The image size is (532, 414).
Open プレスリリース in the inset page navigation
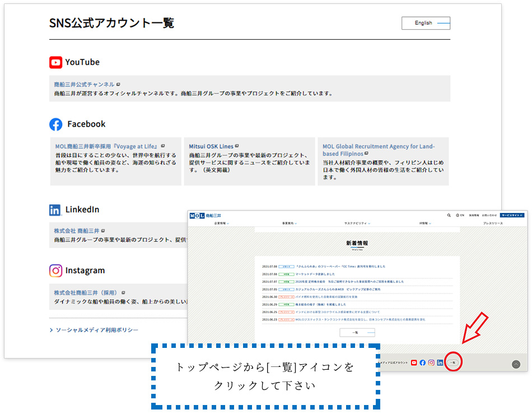pyautogui.click(x=493, y=224)
